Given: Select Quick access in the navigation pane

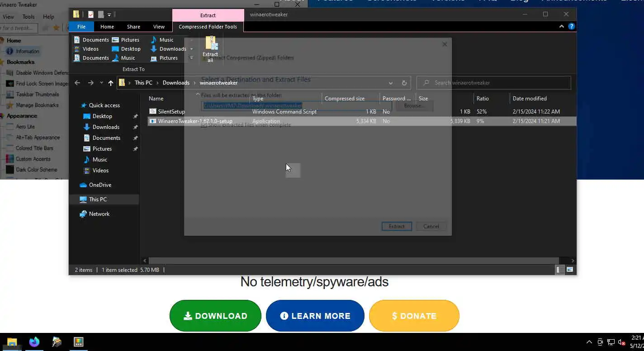Looking at the screenshot, I should tap(104, 105).
